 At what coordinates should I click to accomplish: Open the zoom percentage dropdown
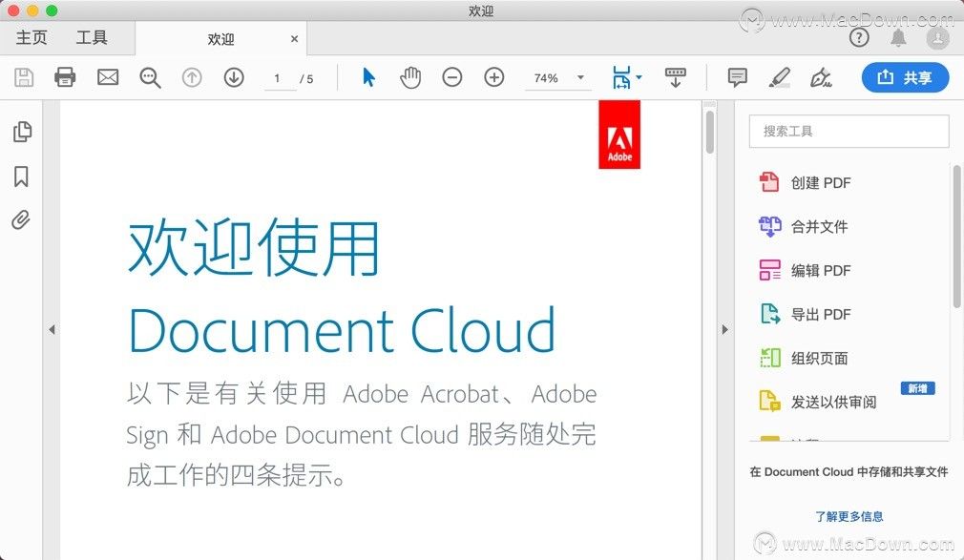[x=580, y=77]
